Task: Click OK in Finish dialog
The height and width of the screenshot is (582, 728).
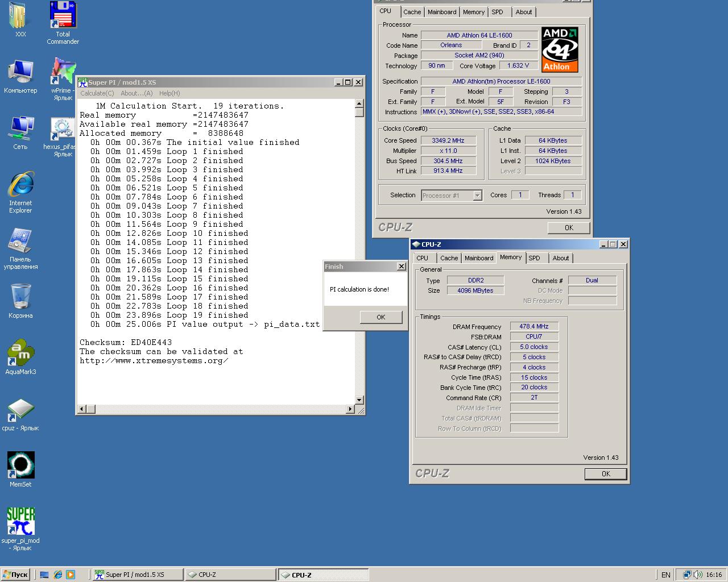Action: tap(381, 317)
